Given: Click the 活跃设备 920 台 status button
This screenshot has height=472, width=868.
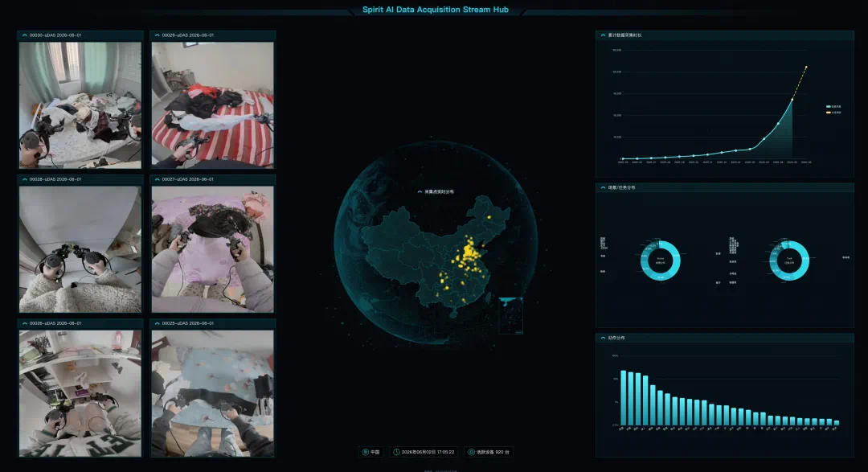Looking at the screenshot, I should point(489,452).
